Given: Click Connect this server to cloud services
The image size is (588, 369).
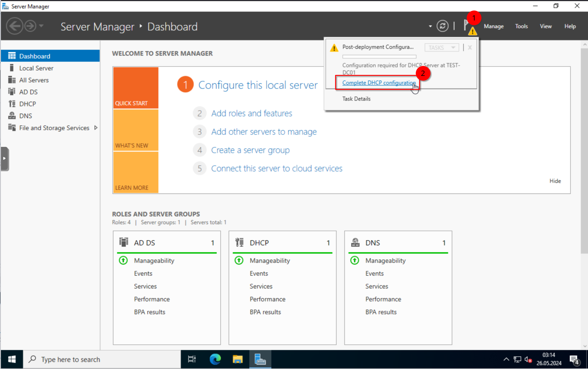Looking at the screenshot, I should click(277, 168).
